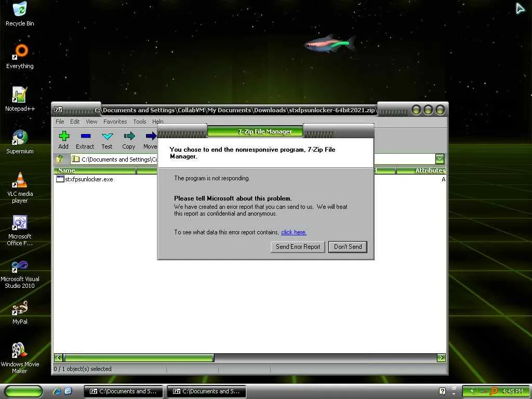
Task: Launch Windows Movie Maker shortcut
Action: tap(20, 358)
